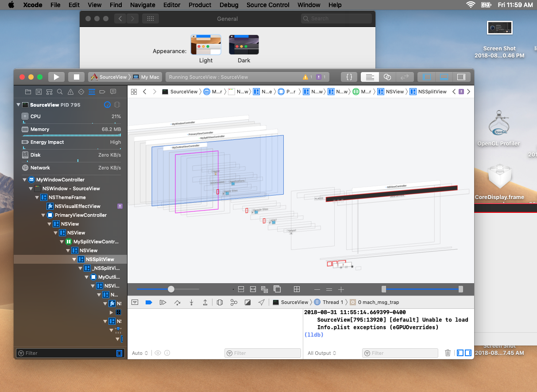This screenshot has width=537, height=392.
Task: Toggle the variables view pane button
Action: coord(460,353)
